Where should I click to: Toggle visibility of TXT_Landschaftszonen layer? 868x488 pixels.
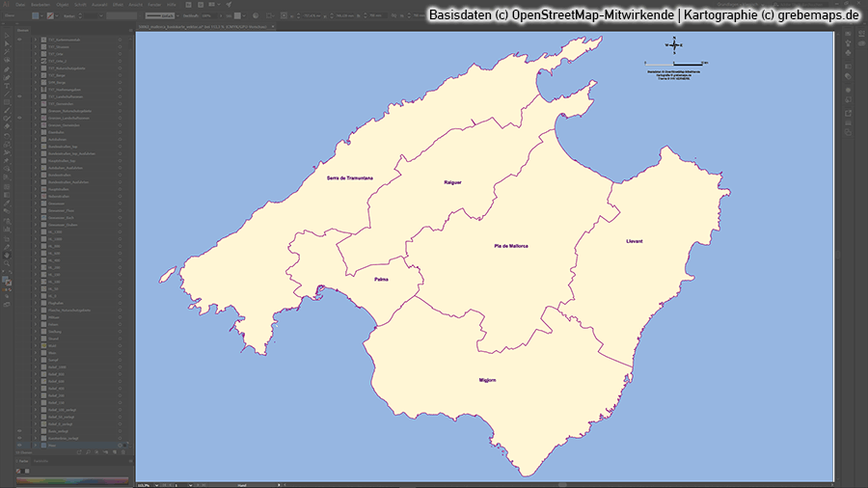pos(19,97)
